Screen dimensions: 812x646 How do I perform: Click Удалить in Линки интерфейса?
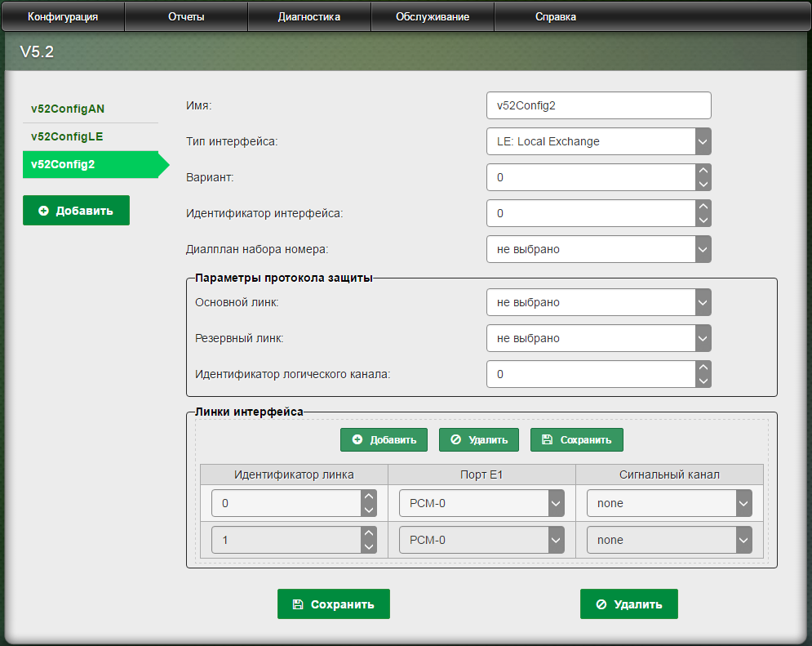479,440
